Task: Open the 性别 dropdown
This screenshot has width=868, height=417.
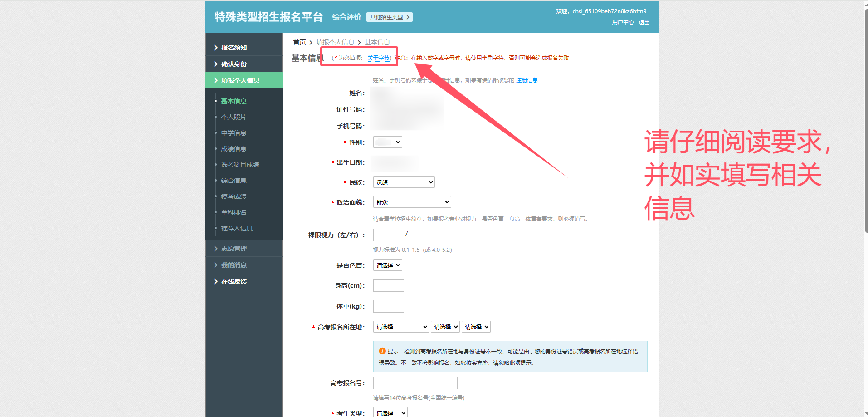Action: 387,142
